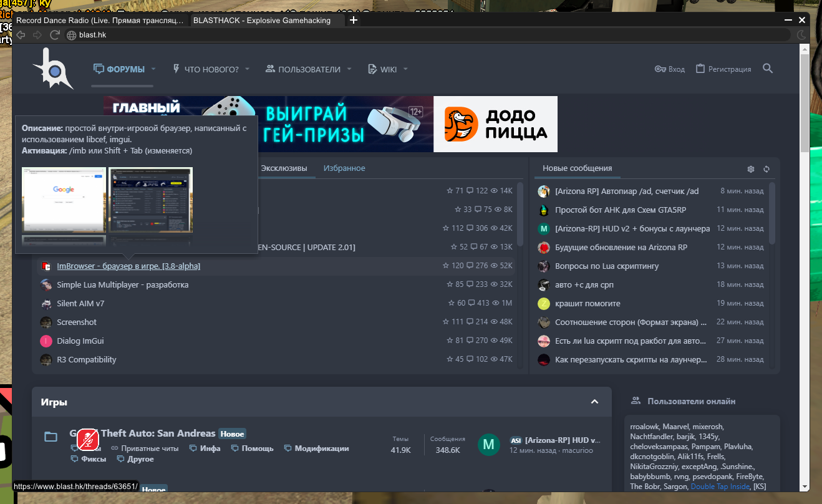This screenshot has height=504, width=822.
Task: Select the Избранное tab
Action: point(344,168)
